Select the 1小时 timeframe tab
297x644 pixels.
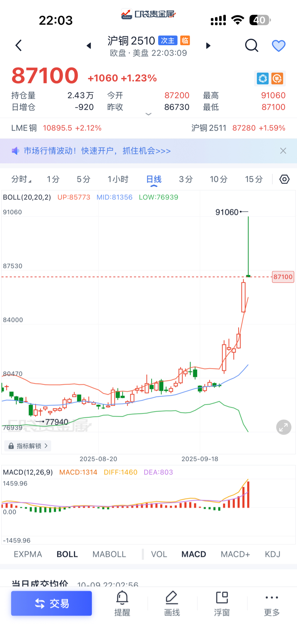[118, 179]
